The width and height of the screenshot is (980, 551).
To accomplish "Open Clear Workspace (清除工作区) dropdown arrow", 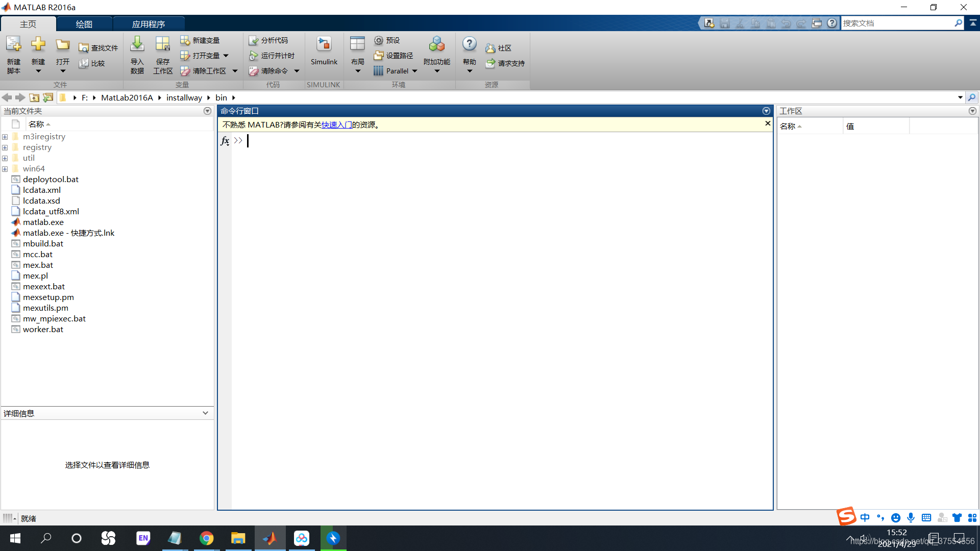I will [235, 71].
